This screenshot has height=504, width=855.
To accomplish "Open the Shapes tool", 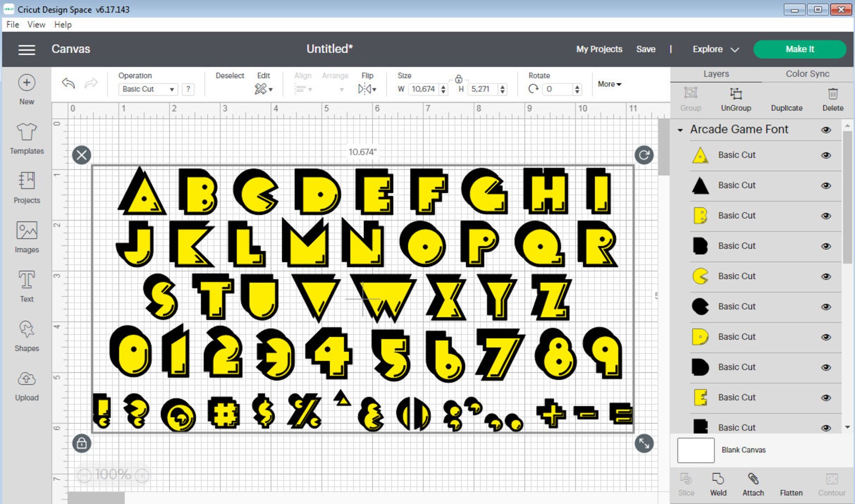I will [26, 329].
